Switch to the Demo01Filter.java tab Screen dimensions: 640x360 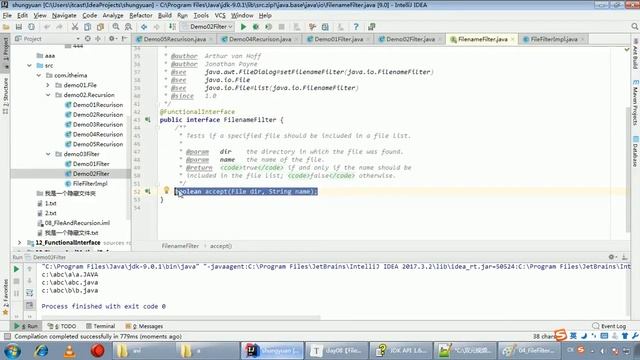click(338, 39)
